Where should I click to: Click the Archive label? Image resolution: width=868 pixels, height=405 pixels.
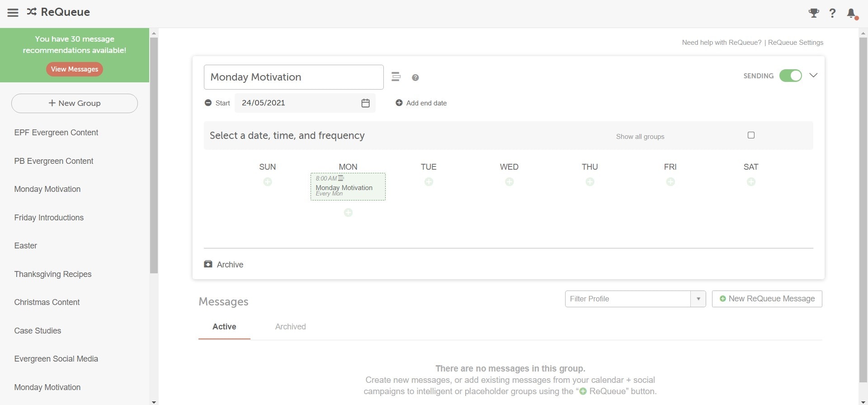(x=230, y=265)
